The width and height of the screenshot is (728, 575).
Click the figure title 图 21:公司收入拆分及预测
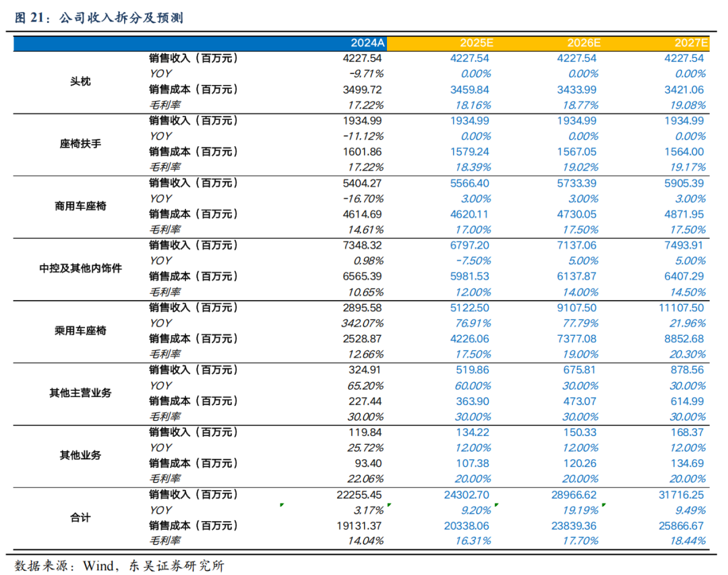tap(99, 18)
